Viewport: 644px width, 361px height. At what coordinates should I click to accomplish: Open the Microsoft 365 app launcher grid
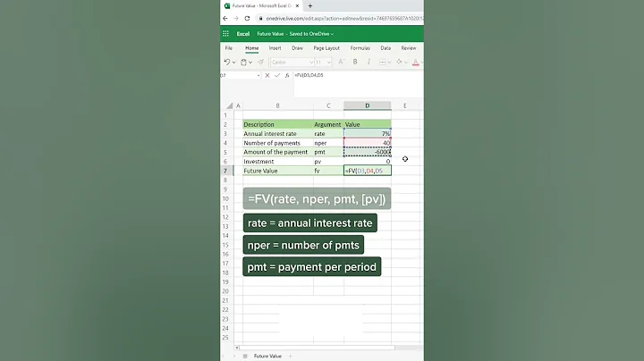pos(225,34)
